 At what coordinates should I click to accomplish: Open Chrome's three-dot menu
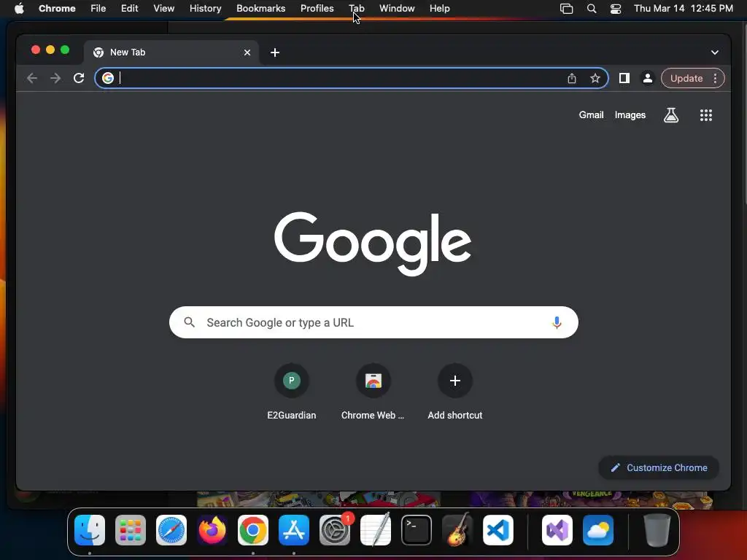[x=715, y=78]
